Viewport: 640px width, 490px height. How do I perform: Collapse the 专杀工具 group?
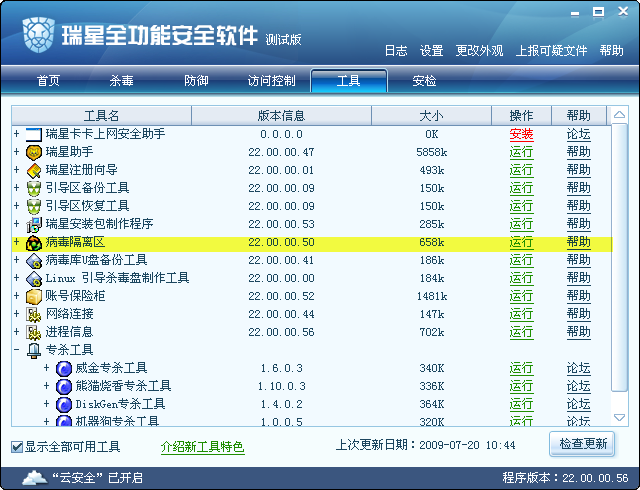pyautogui.click(x=16, y=350)
